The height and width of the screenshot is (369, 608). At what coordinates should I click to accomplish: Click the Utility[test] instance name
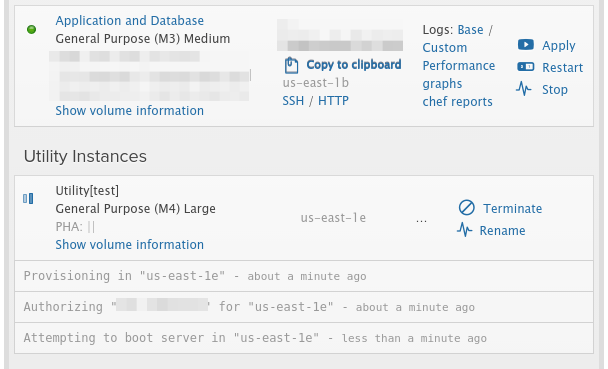tap(87, 191)
